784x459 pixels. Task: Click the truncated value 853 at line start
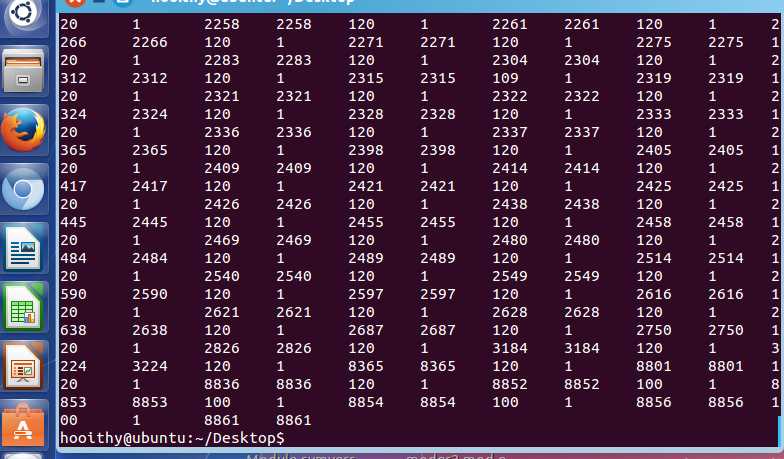pos(73,402)
